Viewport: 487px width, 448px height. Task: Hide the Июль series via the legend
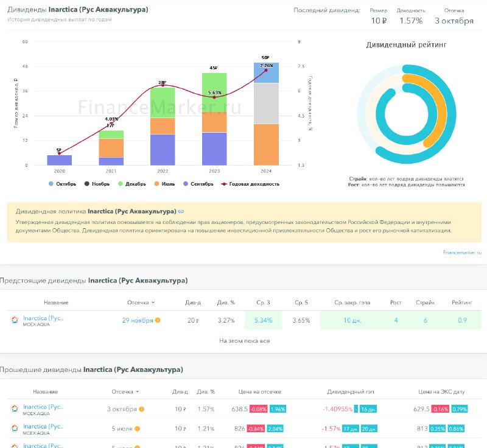(164, 184)
